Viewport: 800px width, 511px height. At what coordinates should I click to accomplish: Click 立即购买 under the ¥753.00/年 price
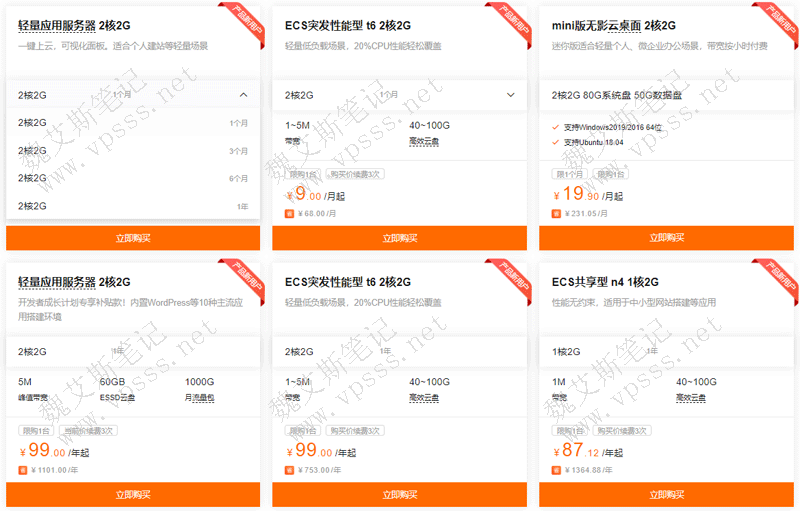click(399, 495)
